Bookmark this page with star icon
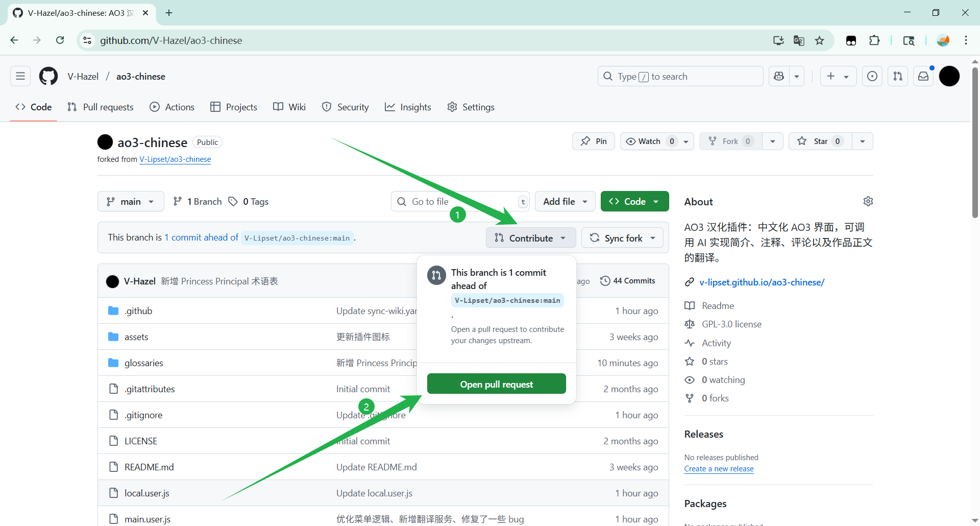The image size is (980, 526). tap(819, 41)
